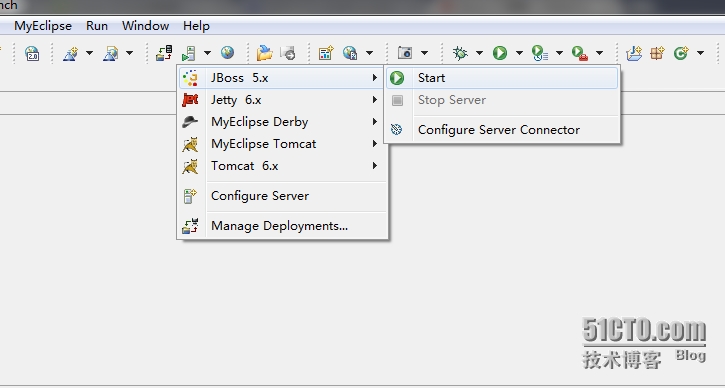Screen dimensions: 725x388
Task: Expand the Tomcat 6.x submenu arrow
Action: click(375, 166)
